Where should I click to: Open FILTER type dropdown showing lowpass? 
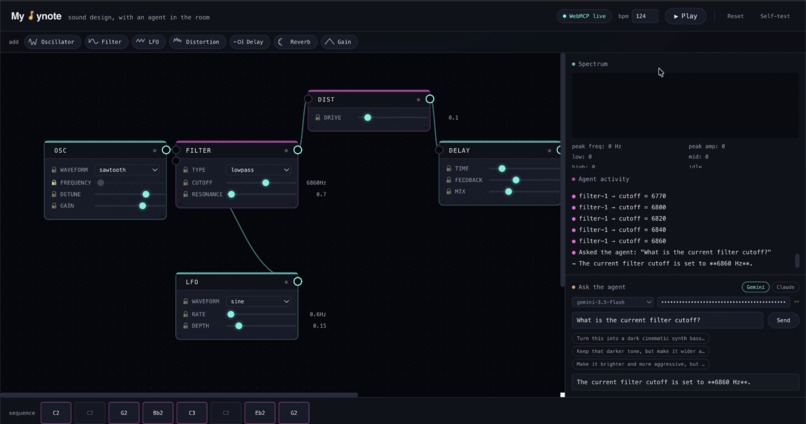click(260, 170)
